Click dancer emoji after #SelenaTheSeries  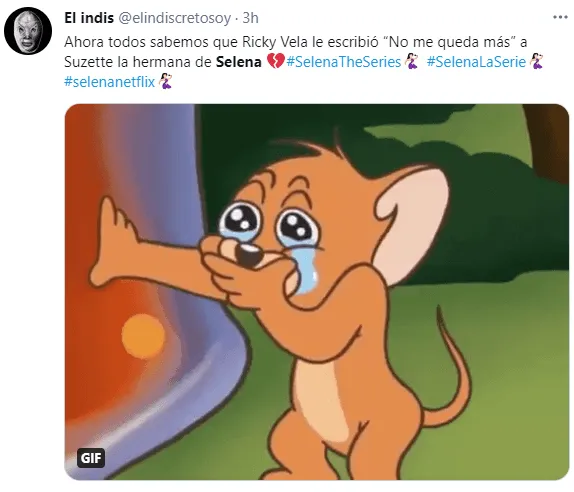411,62
